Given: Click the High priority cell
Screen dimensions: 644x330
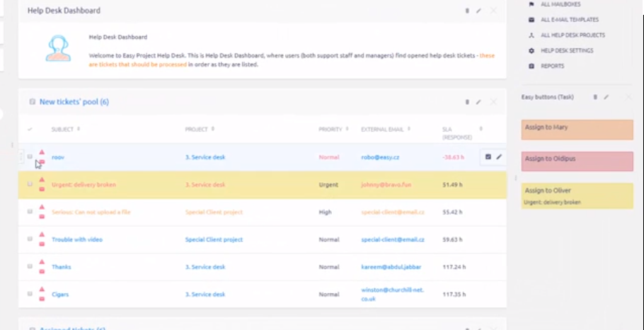Looking at the screenshot, I should click(326, 212).
